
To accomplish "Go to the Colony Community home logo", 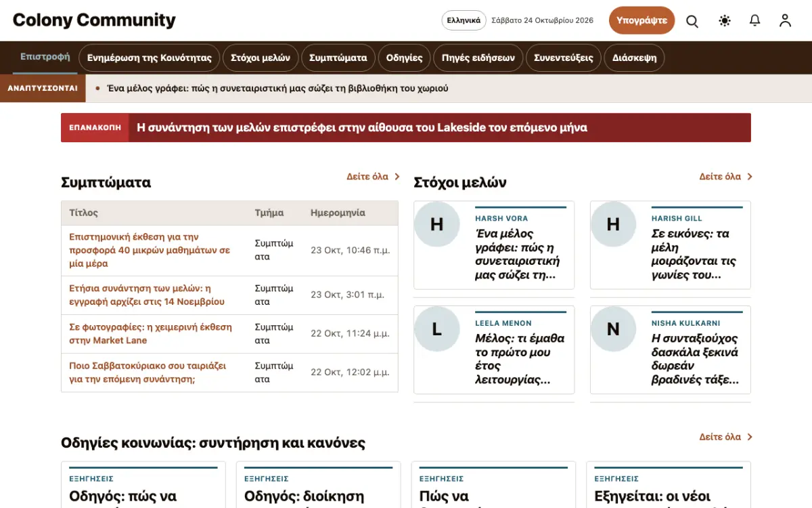I will point(94,20).
